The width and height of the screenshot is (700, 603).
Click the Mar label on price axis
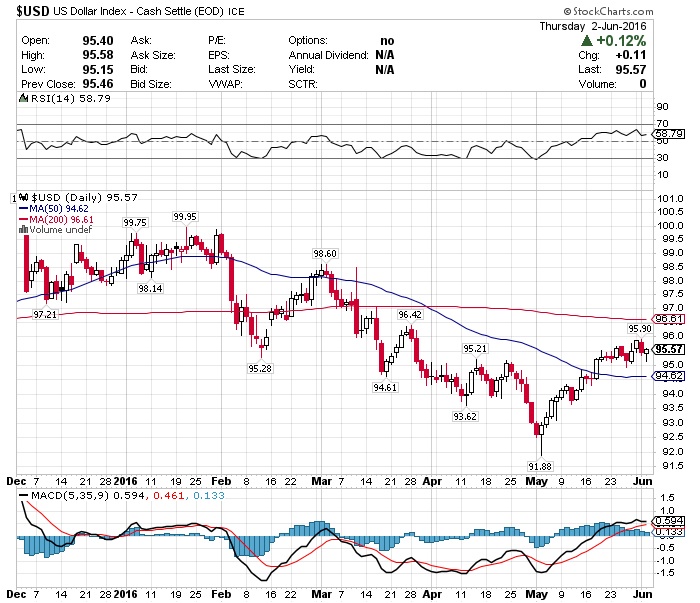click(321, 481)
